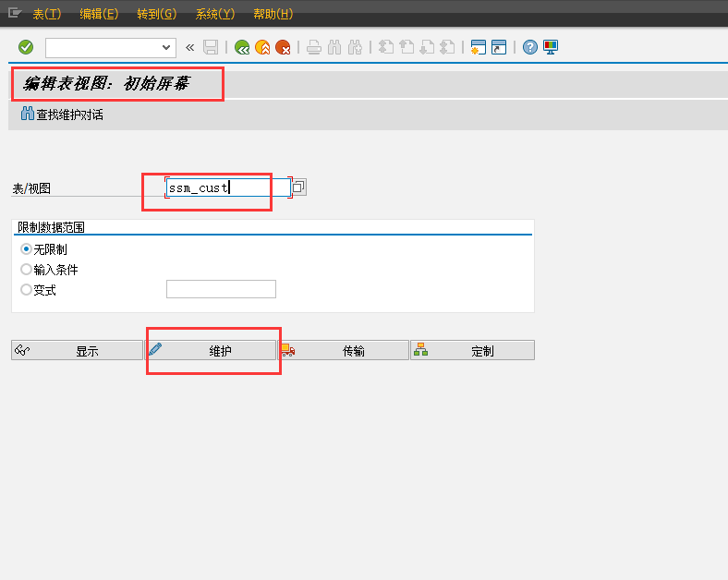The height and width of the screenshot is (580, 728).
Task: Create new session window icon
Action: [479, 47]
